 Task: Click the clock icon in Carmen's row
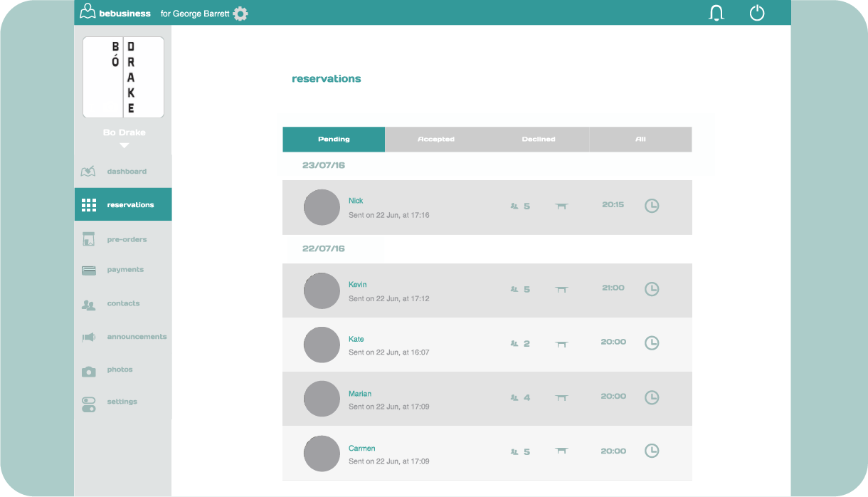click(652, 451)
